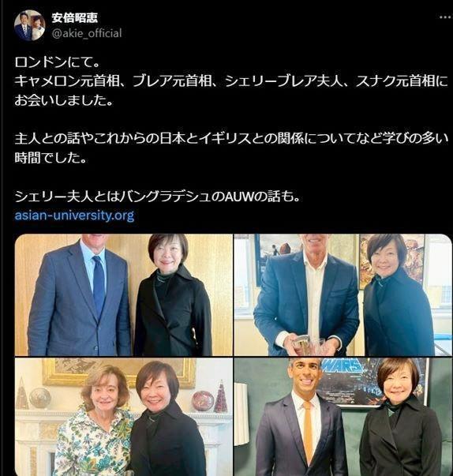Open the photo with orange-tie man
Image resolution: width=453 pixels, height=476 pixels.
[x=343, y=417]
